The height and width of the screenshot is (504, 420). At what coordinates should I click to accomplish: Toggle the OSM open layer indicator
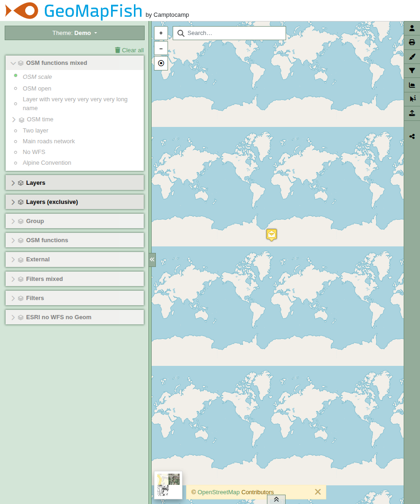coord(15,88)
